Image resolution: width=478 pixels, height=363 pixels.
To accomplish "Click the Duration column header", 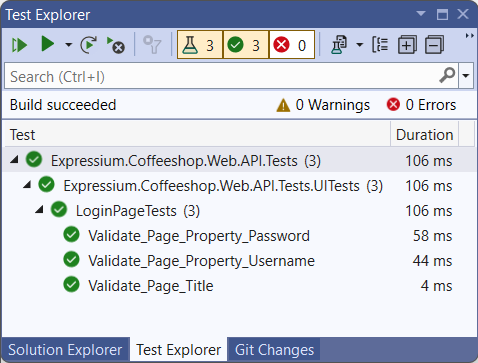I will pos(424,134).
